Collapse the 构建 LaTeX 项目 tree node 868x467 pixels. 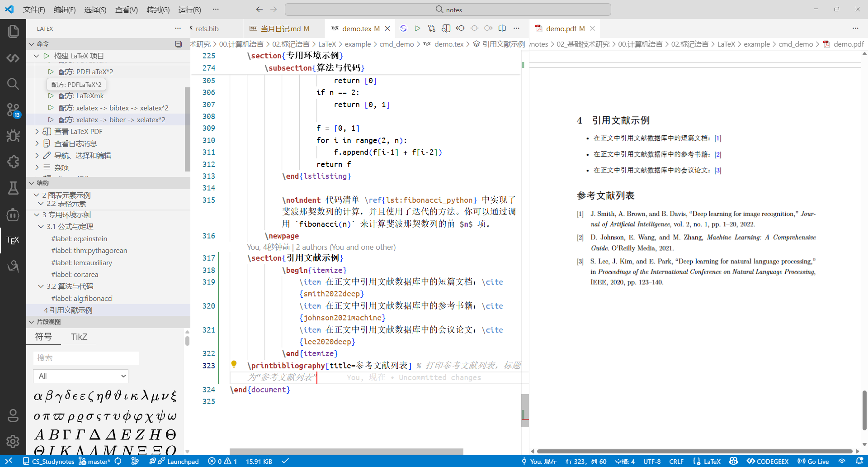tap(37, 56)
